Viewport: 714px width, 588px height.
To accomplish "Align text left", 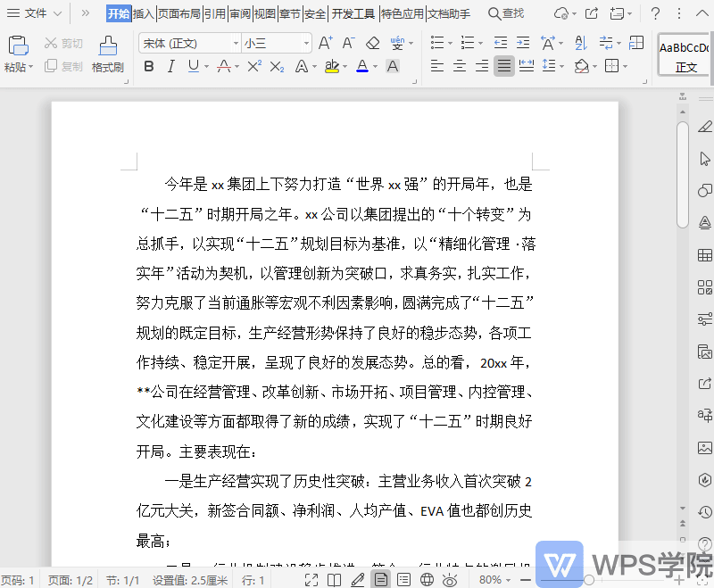I will click(x=436, y=66).
